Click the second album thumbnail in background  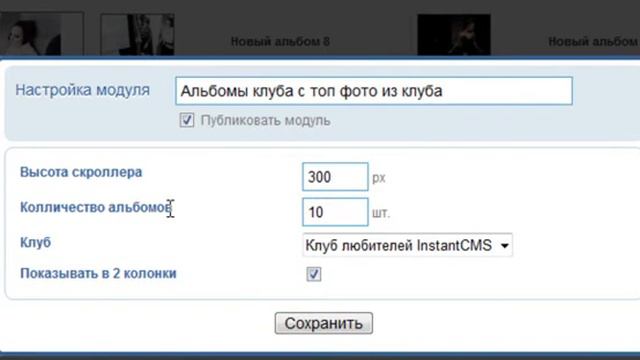click(138, 34)
